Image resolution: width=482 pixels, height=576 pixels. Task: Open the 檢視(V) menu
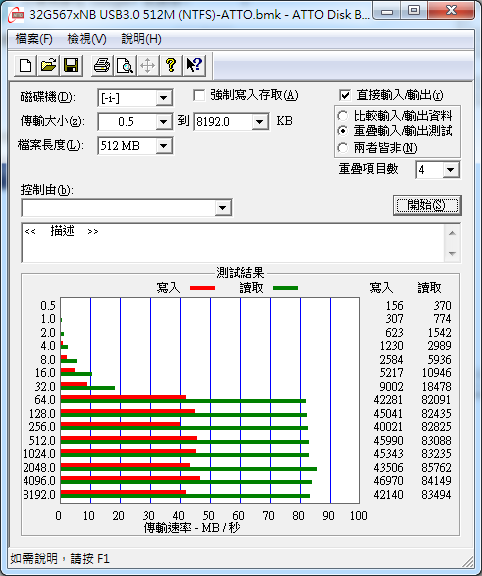[87, 39]
